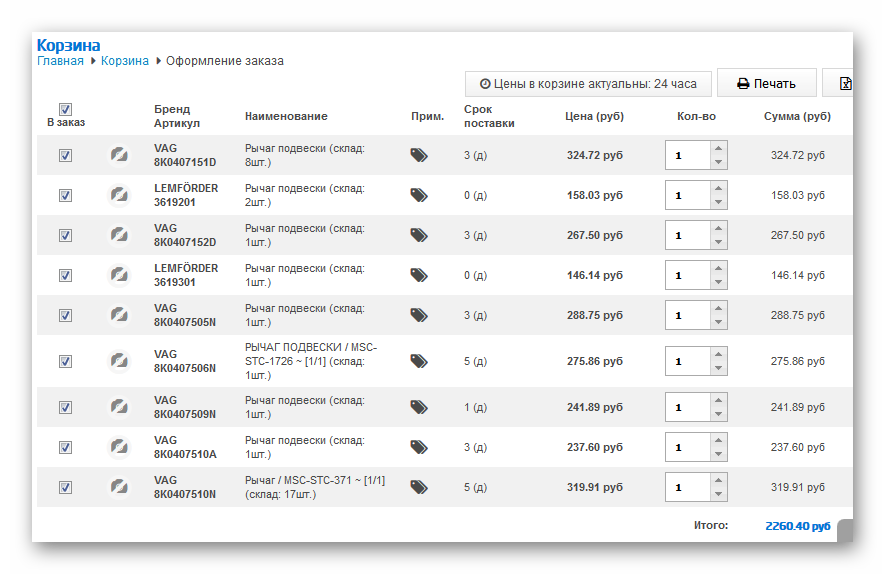Click the tag icon for VAG 8K0407152D
This screenshot has height=574, width=885.
tap(419, 235)
